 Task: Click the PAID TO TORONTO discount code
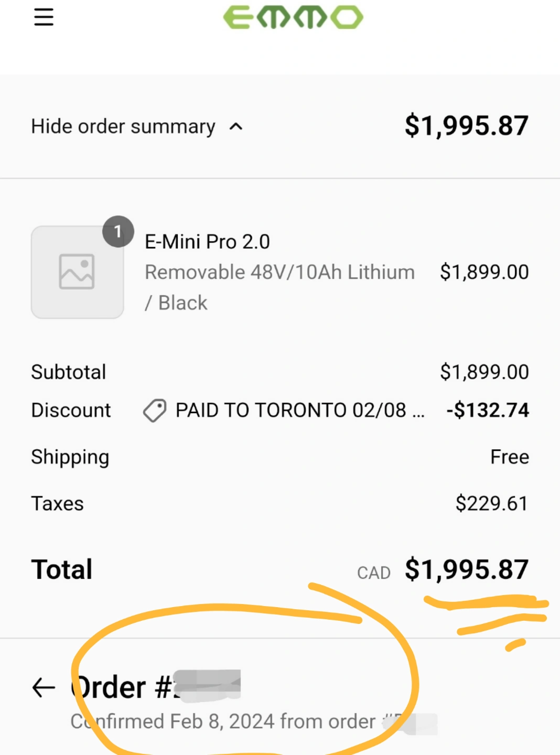[x=291, y=410]
